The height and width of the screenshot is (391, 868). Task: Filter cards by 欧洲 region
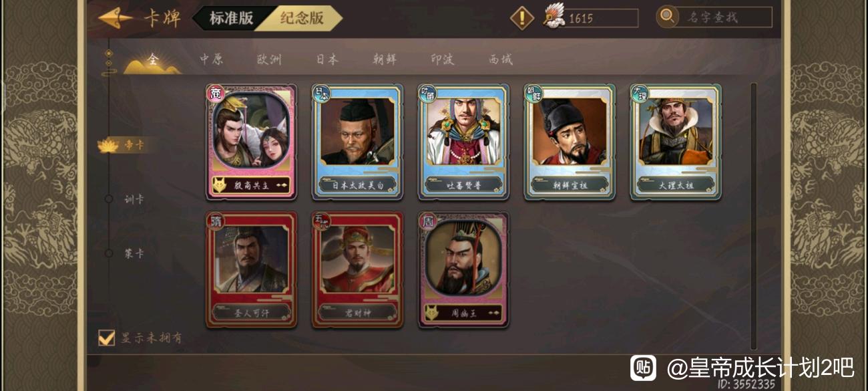coord(269,59)
